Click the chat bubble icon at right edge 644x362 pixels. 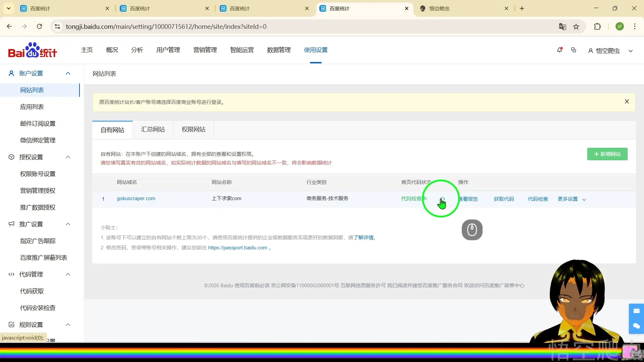[x=636, y=326]
